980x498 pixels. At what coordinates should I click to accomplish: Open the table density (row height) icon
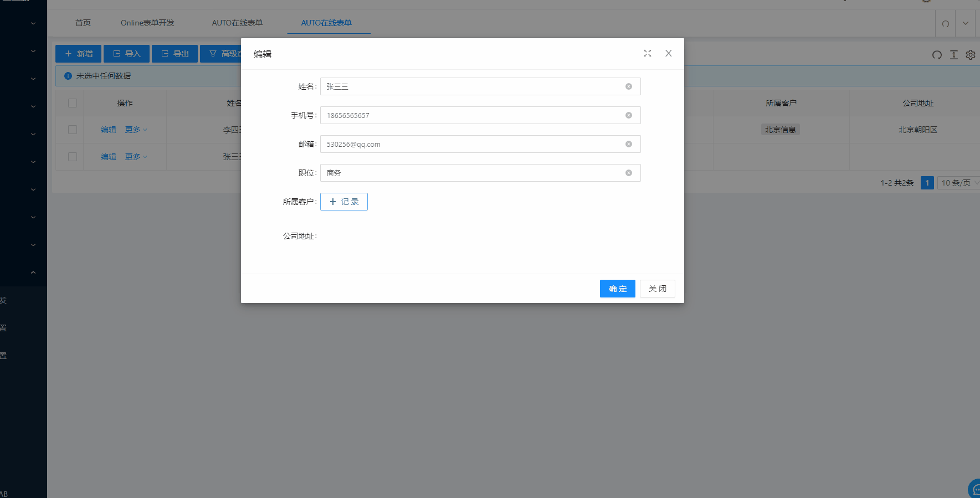click(954, 55)
